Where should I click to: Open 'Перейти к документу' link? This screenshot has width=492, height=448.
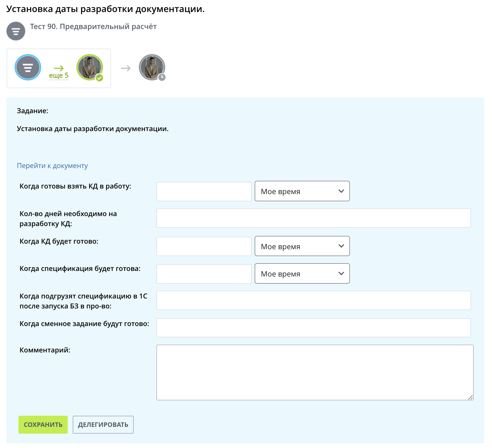click(x=52, y=166)
